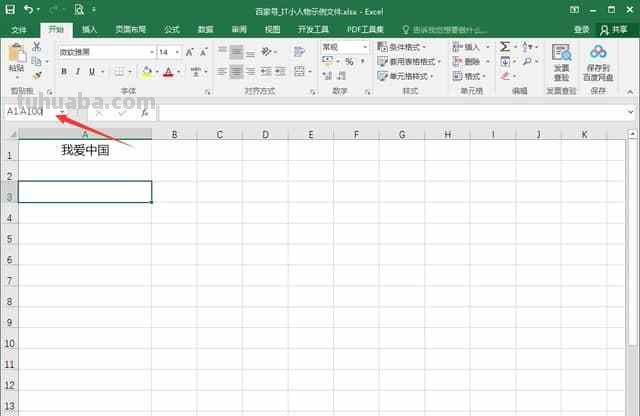Toggle Bold formatting
640x416 pixels.
(x=64, y=72)
